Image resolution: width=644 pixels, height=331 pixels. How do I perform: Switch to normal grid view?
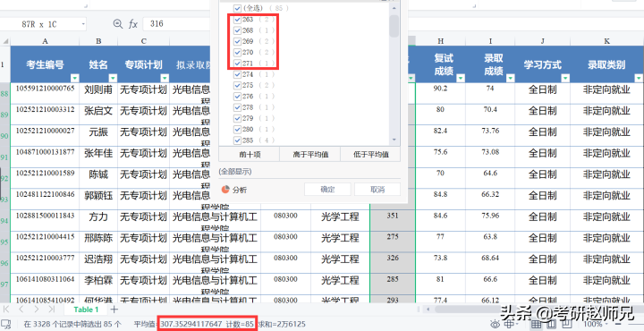point(537,324)
